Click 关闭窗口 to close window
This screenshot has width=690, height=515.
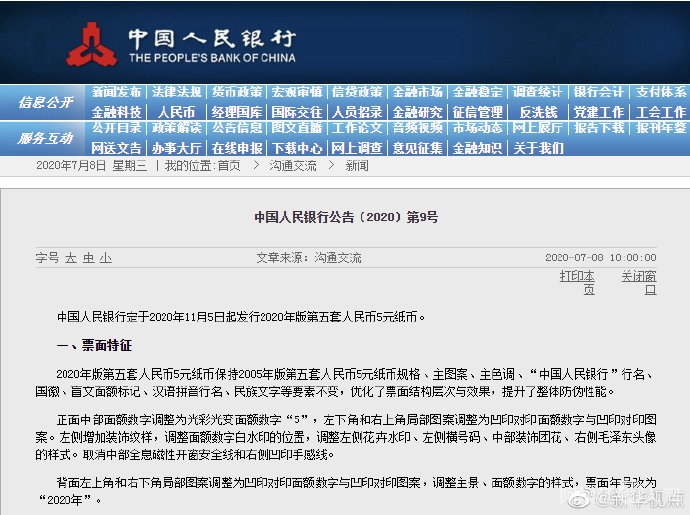coord(638,282)
